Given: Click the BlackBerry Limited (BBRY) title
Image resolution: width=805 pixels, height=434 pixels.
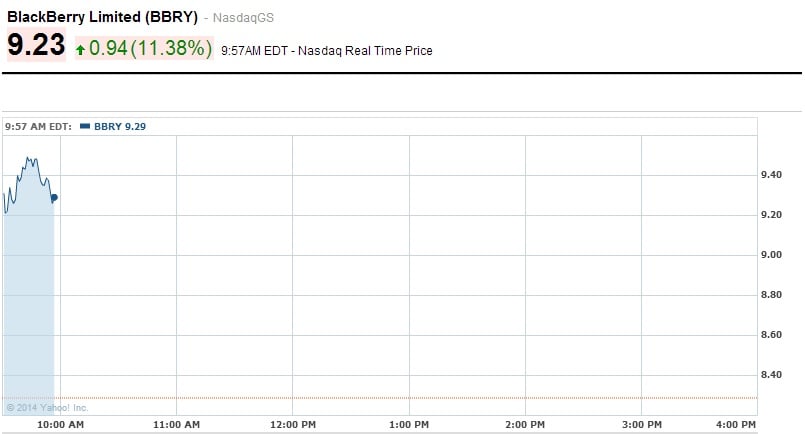Looking at the screenshot, I should [101, 17].
